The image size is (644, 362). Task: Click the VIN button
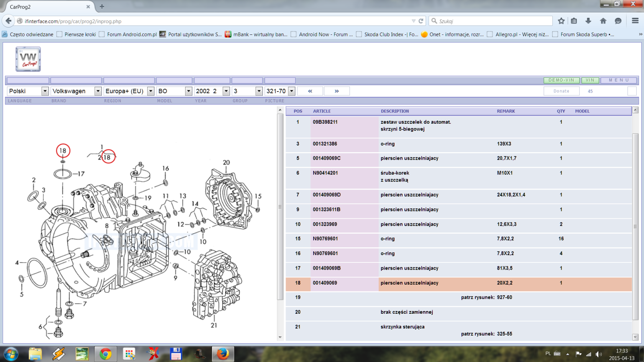[x=590, y=80]
